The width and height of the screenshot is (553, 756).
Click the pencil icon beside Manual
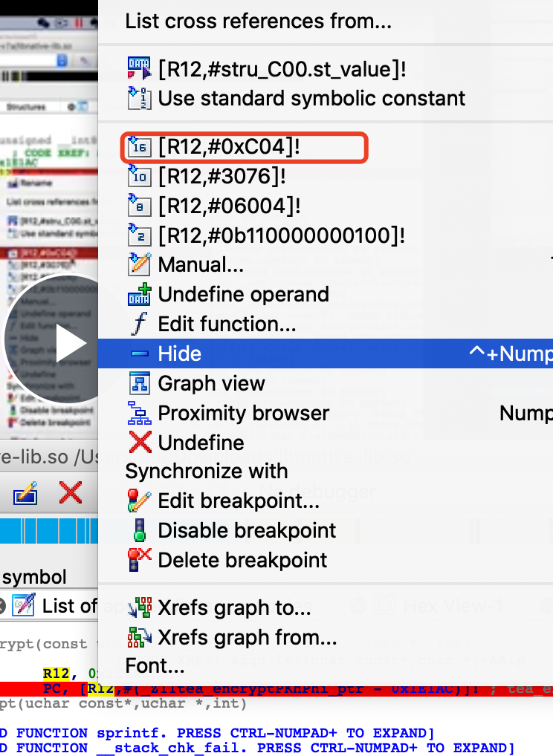(x=139, y=264)
